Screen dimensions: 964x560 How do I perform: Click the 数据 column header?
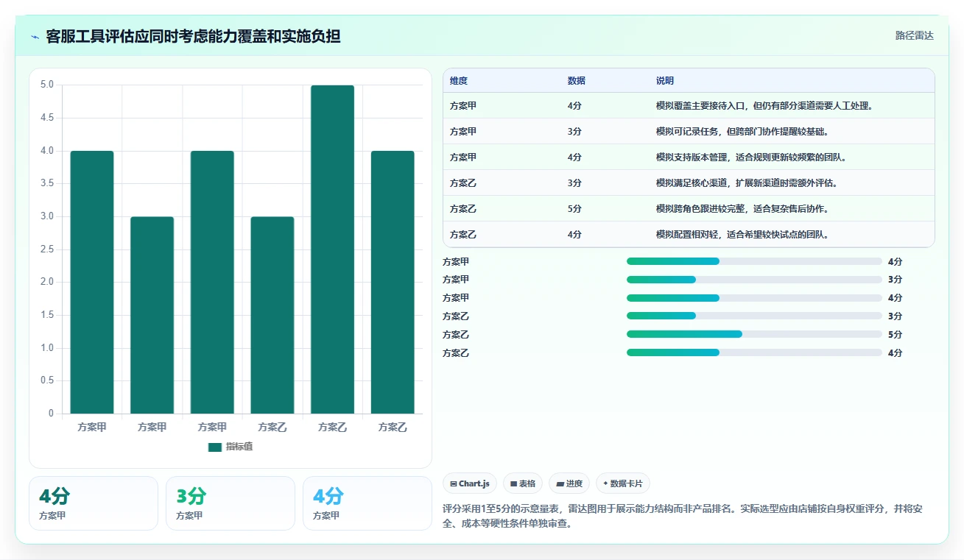(577, 80)
